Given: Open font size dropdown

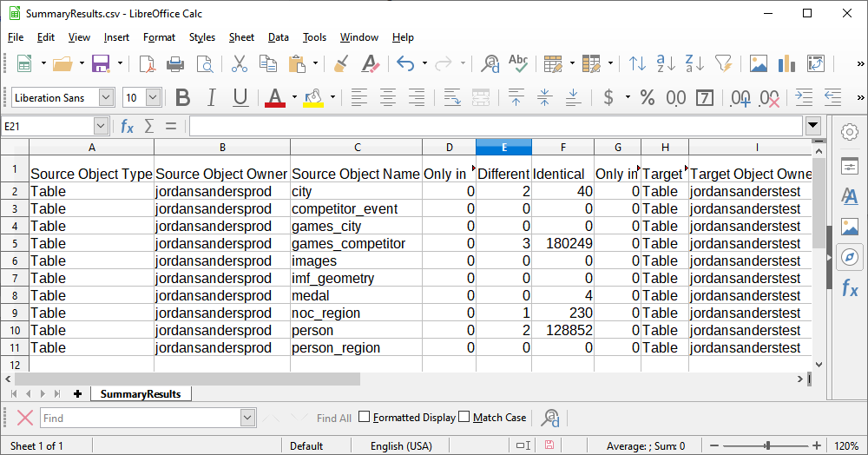Looking at the screenshot, I should click(x=154, y=98).
